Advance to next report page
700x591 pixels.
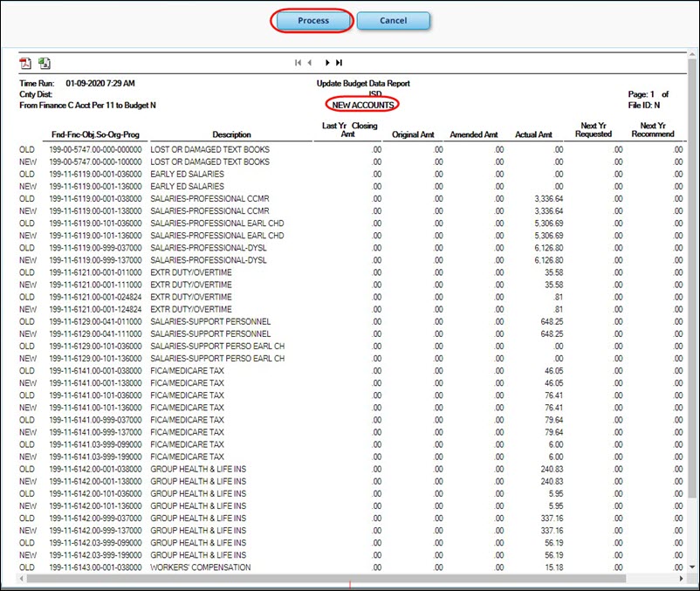pos(327,63)
